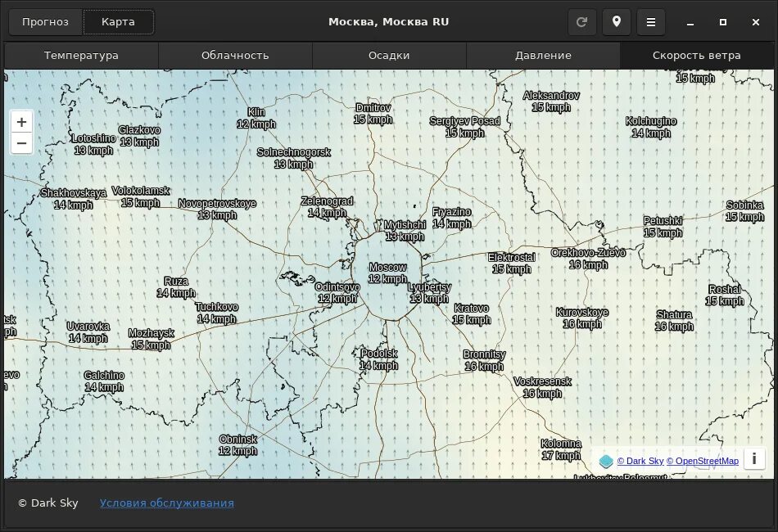The width and height of the screenshot is (778, 532).
Task: Click the Kratovo label
Action: 472,313
